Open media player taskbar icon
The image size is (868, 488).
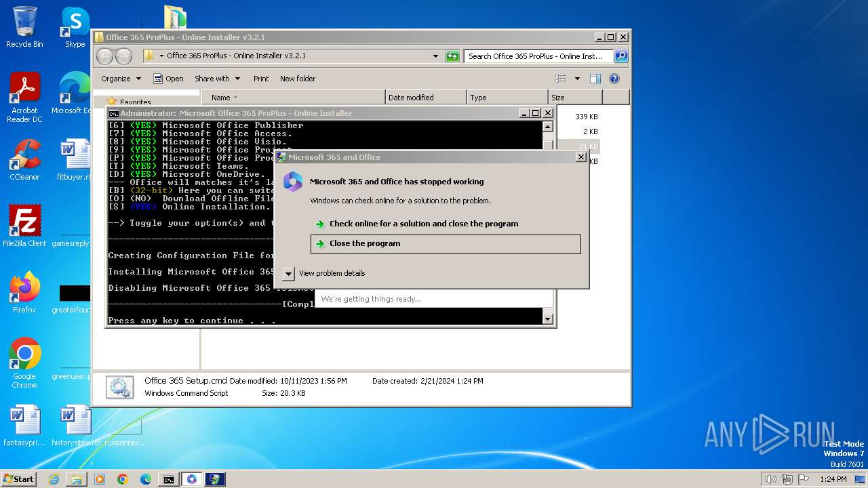[100, 479]
